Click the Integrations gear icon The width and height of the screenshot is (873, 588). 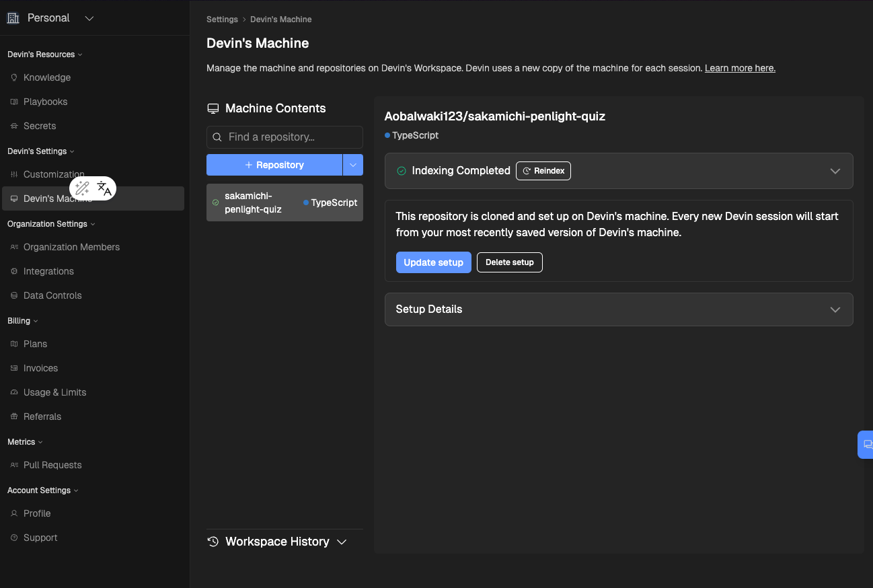pos(14,271)
